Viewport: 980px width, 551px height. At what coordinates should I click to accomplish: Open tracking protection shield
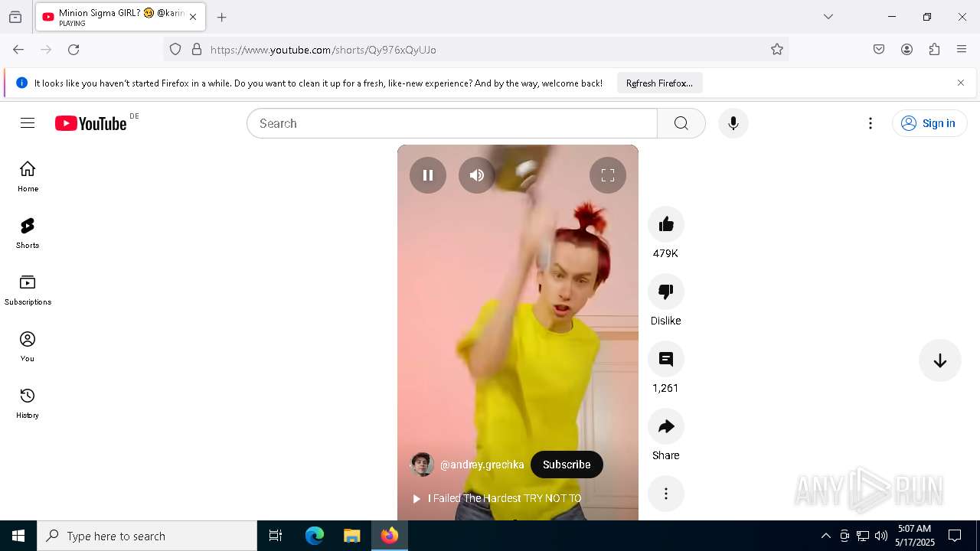point(175,50)
